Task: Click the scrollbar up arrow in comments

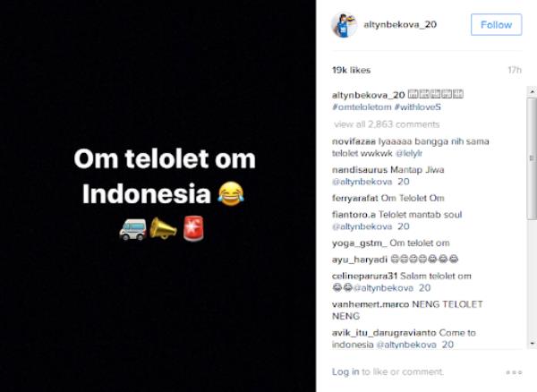Action: click(532, 91)
